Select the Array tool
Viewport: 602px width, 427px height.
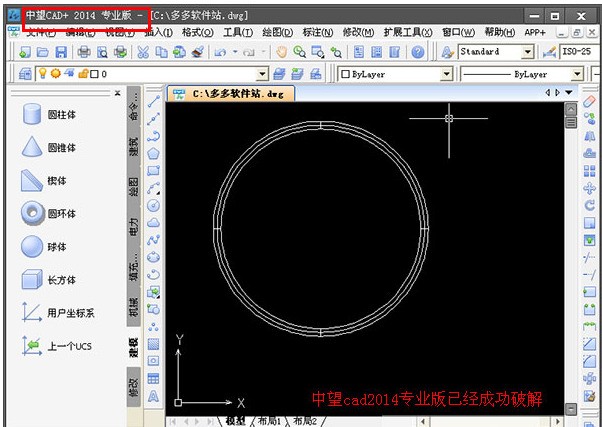pyautogui.click(x=589, y=170)
